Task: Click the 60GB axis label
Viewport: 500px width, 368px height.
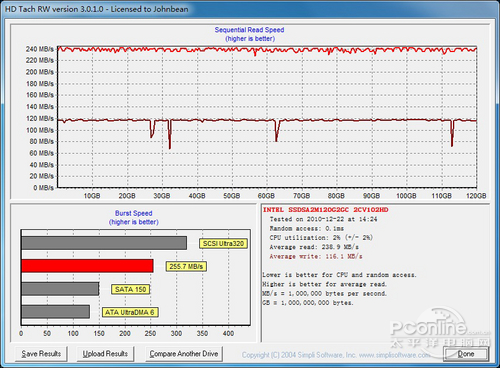Action: point(266,196)
